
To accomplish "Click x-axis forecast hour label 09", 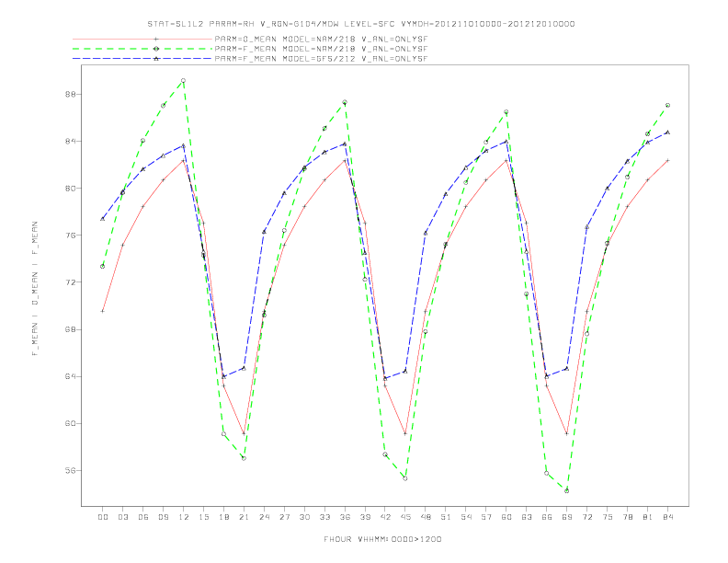I will pos(163,517).
